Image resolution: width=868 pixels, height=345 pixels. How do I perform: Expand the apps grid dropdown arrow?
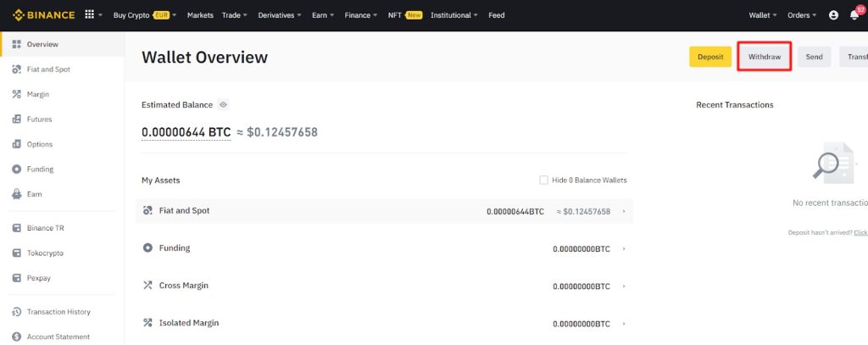[100, 15]
